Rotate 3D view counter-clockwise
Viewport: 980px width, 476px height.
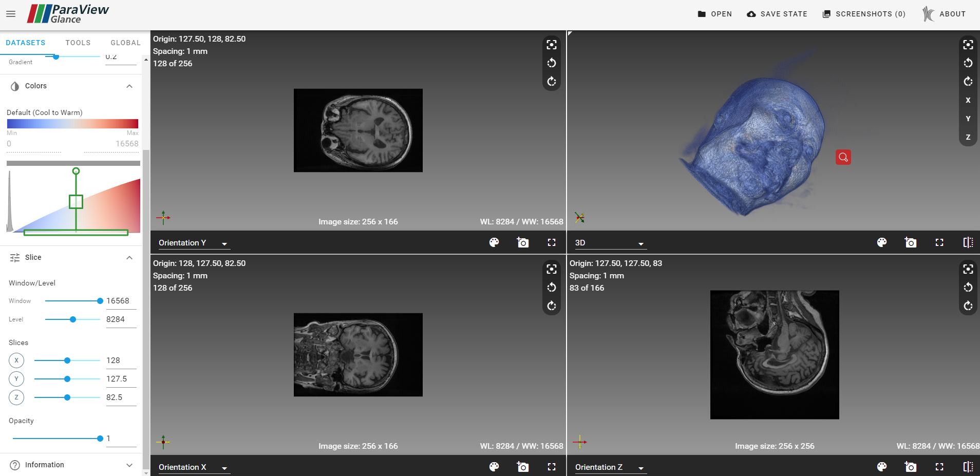[x=968, y=63]
